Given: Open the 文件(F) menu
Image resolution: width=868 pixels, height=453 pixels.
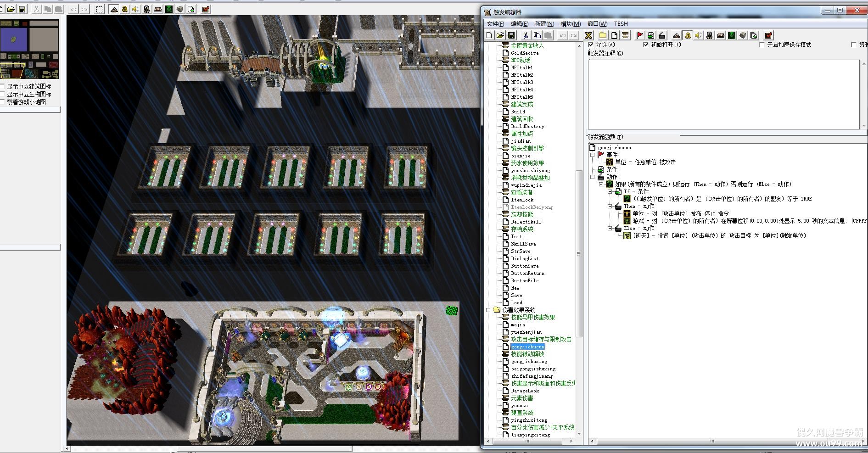Looking at the screenshot, I should coord(495,24).
